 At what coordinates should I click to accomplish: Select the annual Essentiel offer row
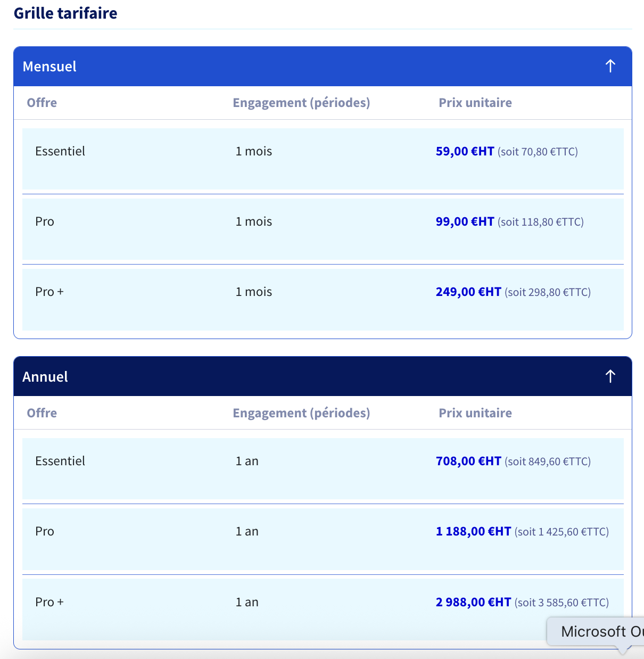coord(323,468)
